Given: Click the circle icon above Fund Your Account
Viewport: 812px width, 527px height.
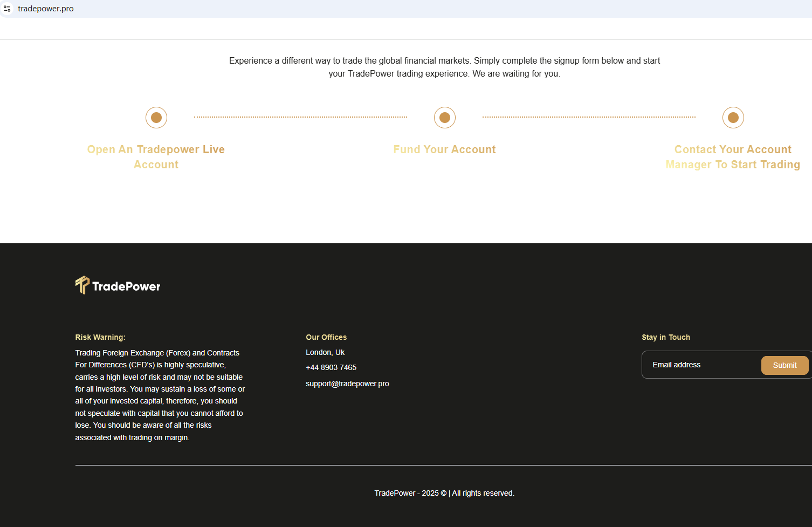Looking at the screenshot, I should (445, 118).
